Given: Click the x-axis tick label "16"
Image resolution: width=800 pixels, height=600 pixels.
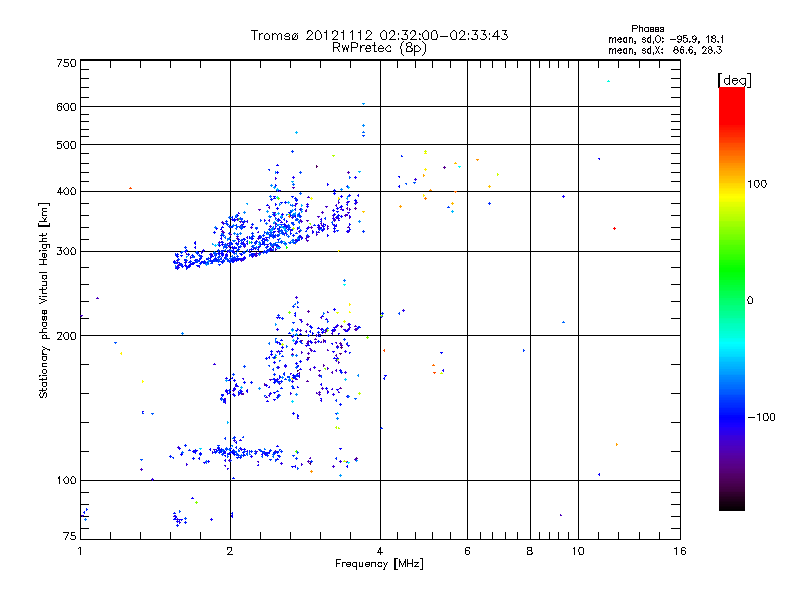Looking at the screenshot, I should [x=680, y=551].
